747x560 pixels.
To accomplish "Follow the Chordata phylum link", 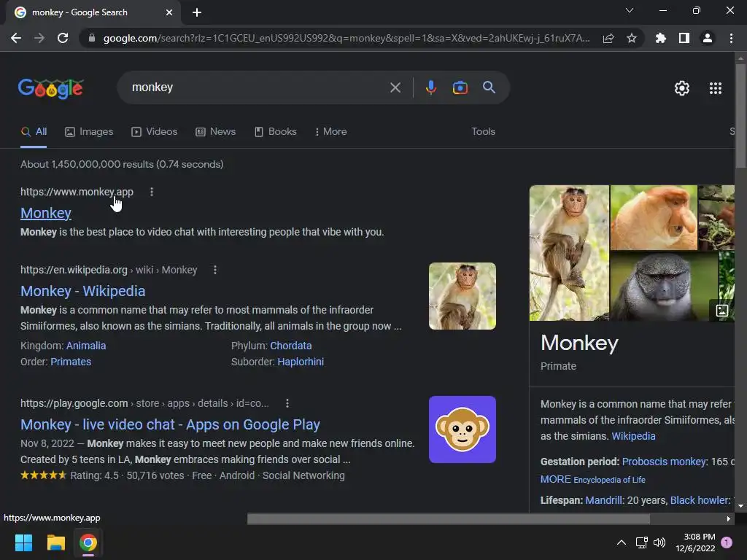I will 291,346.
